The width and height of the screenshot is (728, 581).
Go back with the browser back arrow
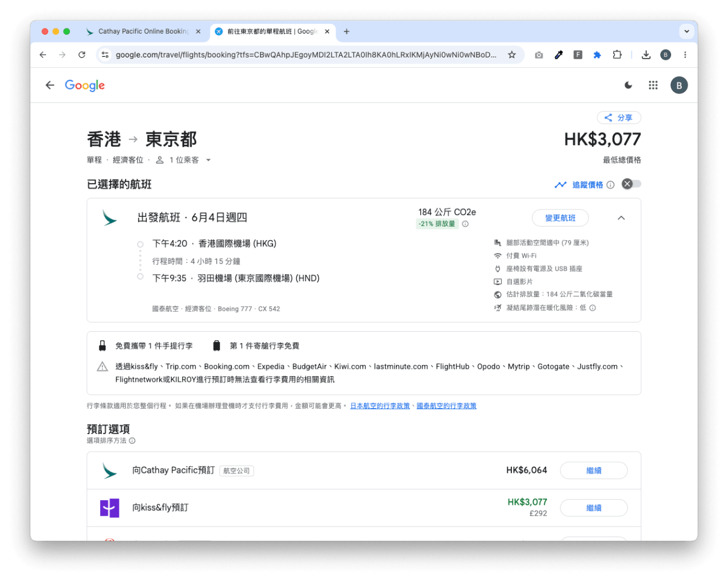tap(43, 55)
